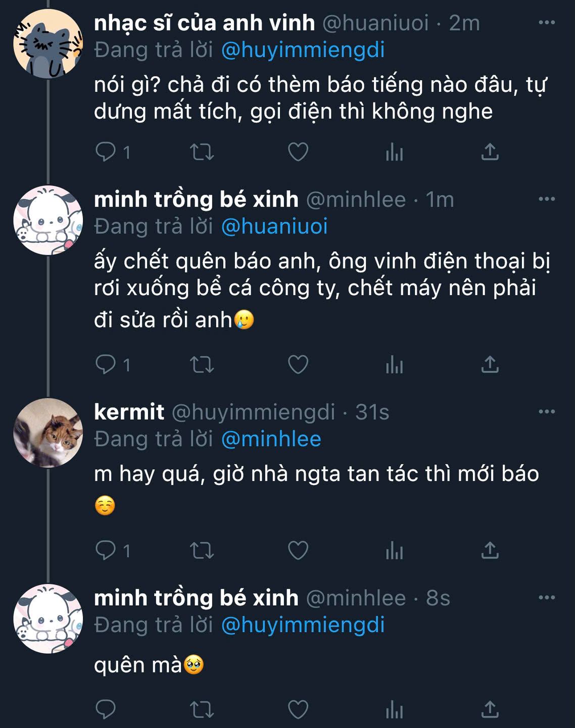Like kermit's tweet
The image size is (575, 728).
(x=298, y=550)
